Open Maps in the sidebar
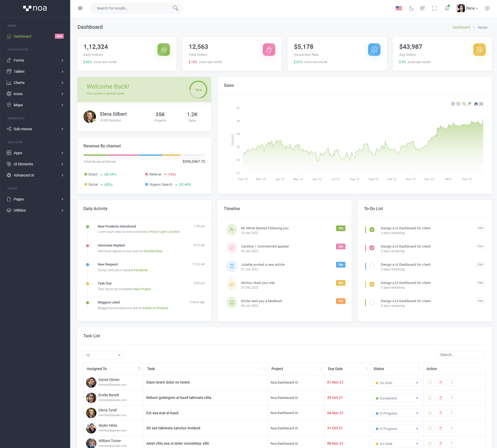This screenshot has width=497, height=448. pos(35,105)
